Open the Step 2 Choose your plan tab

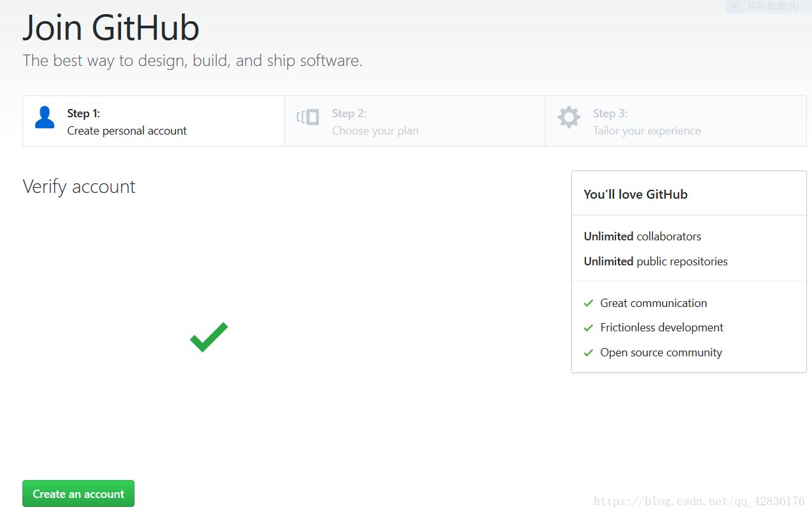pyautogui.click(x=415, y=121)
